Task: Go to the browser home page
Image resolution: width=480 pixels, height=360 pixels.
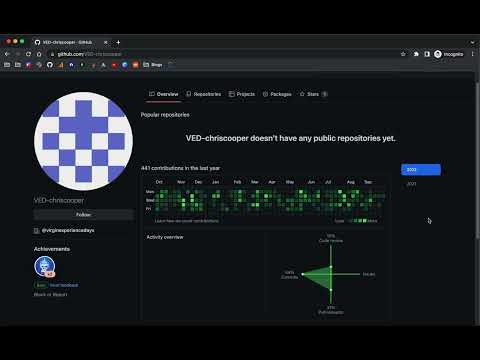Action: (39, 54)
